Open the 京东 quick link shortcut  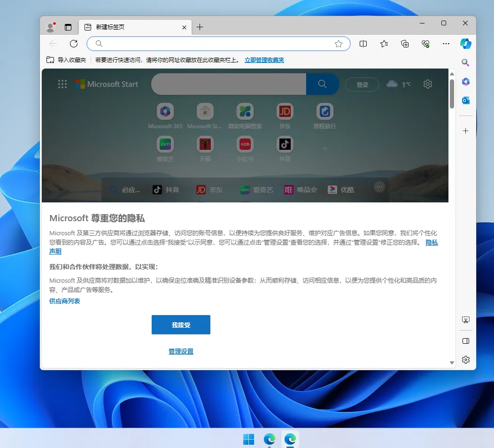click(x=285, y=112)
